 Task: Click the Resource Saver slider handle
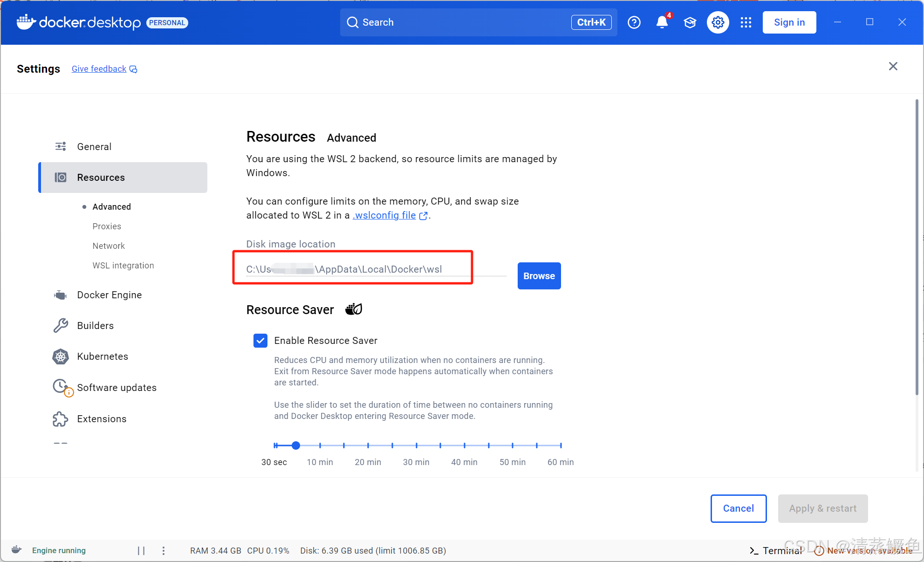point(296,445)
